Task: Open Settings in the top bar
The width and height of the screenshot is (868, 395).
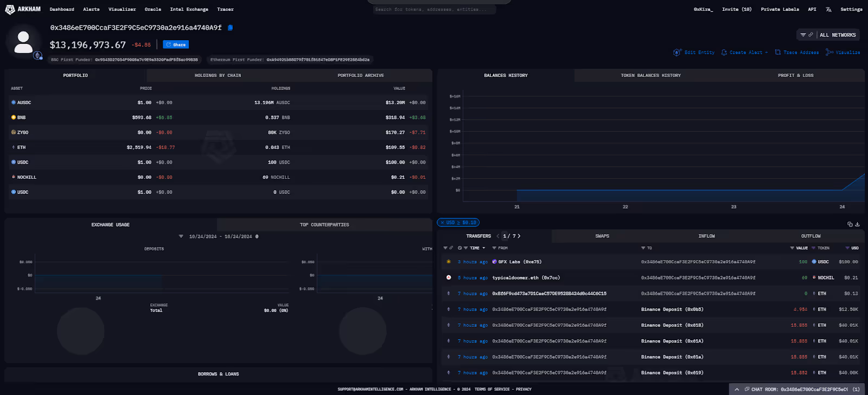Action: [851, 9]
